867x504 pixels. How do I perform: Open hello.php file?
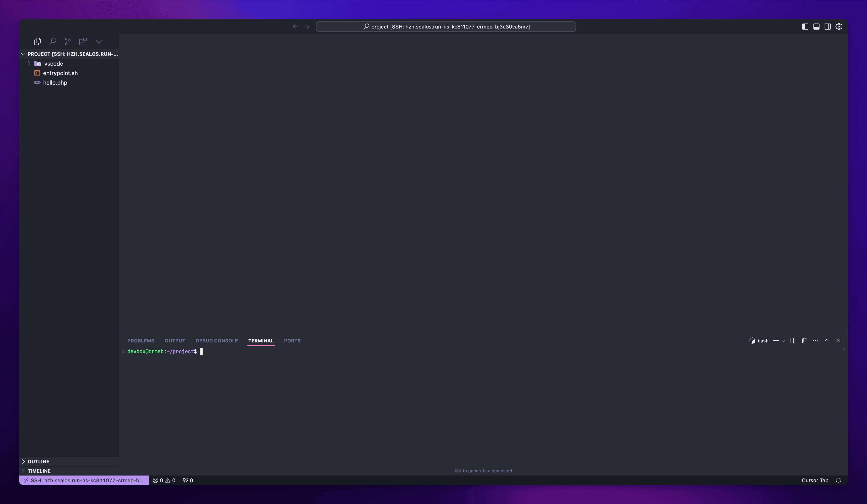(55, 82)
